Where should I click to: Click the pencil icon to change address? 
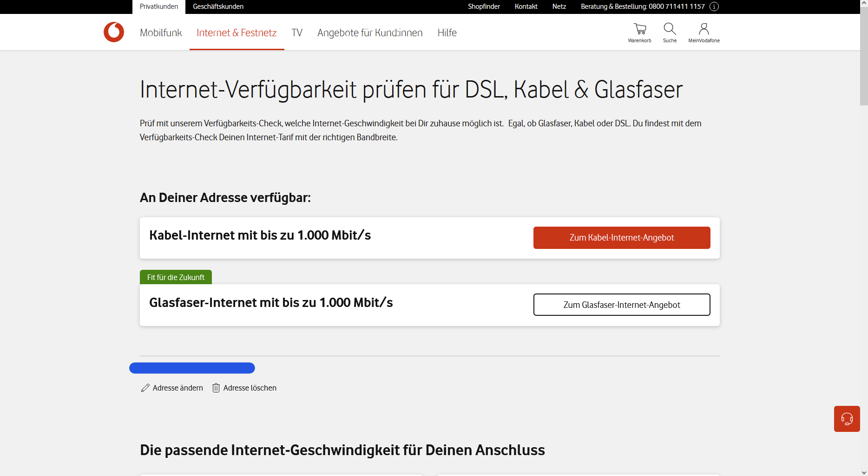145,388
